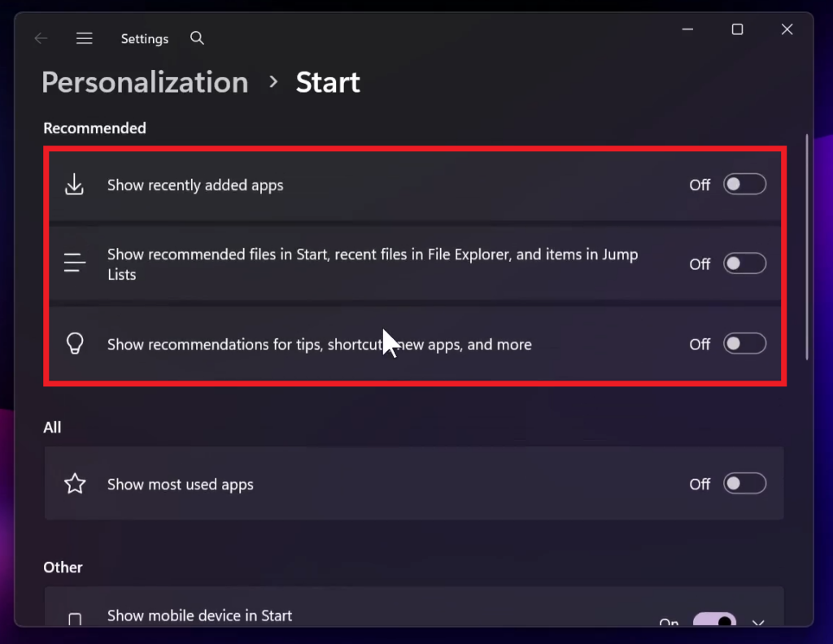Open the hamburger navigation menu
This screenshot has height=644, width=833.
(x=85, y=38)
